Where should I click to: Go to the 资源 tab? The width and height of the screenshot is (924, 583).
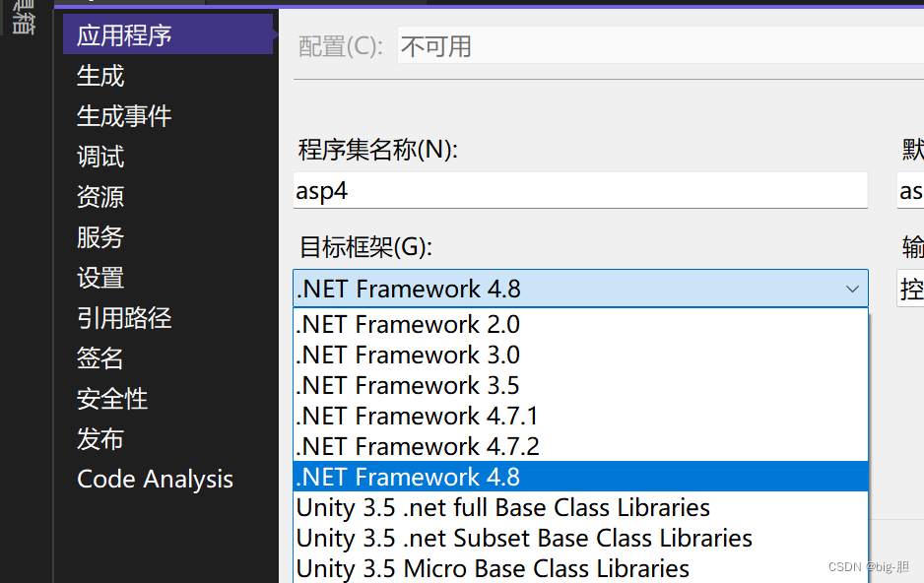tap(100, 197)
